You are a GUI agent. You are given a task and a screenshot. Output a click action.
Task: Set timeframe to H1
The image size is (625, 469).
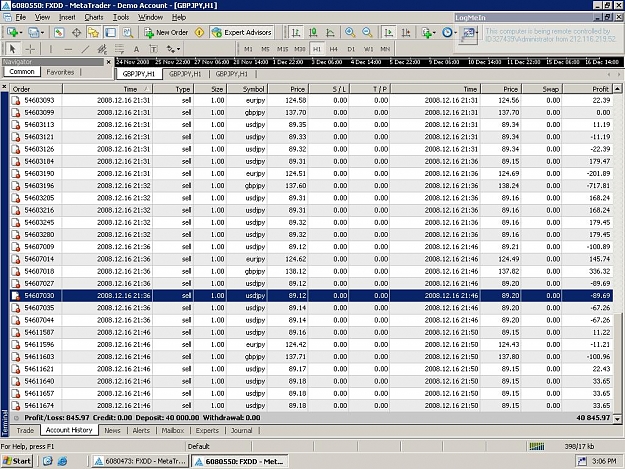[x=317, y=49]
